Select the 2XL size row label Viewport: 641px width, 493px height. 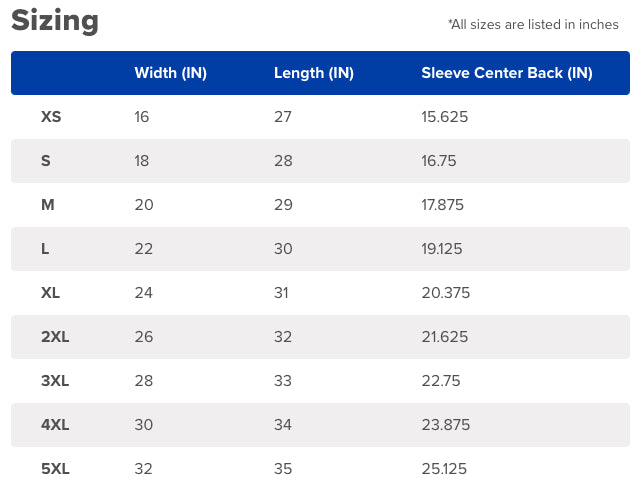click(55, 337)
